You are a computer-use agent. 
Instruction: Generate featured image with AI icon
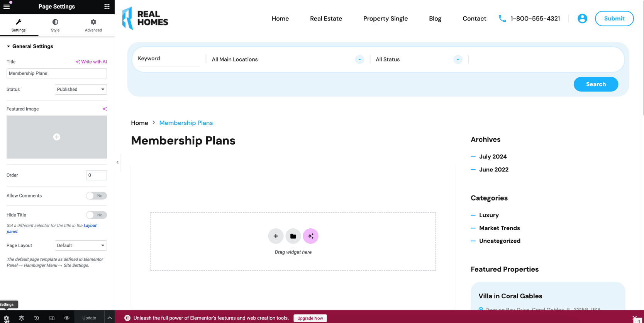click(105, 109)
